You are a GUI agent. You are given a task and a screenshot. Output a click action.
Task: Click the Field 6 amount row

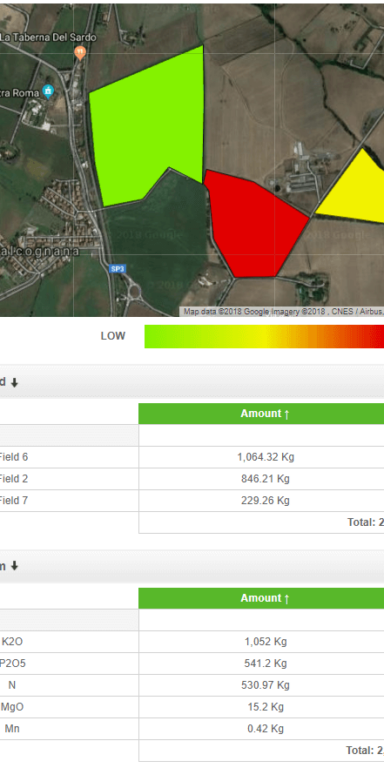[192, 457]
